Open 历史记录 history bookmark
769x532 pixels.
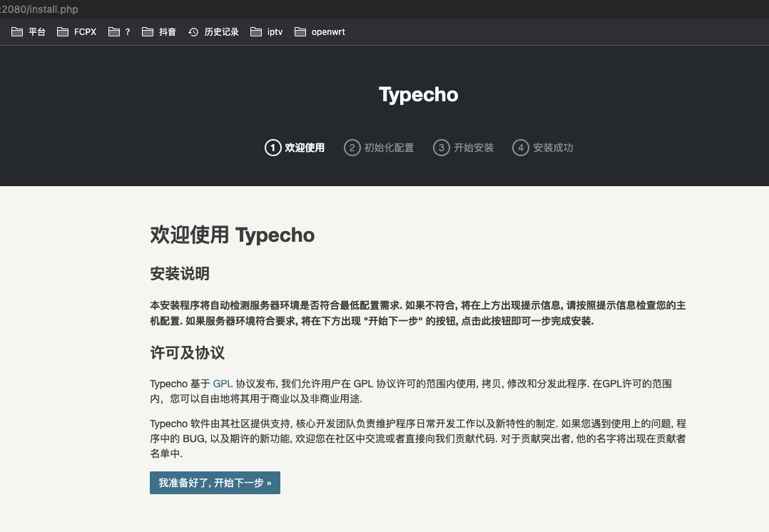pyautogui.click(x=213, y=32)
